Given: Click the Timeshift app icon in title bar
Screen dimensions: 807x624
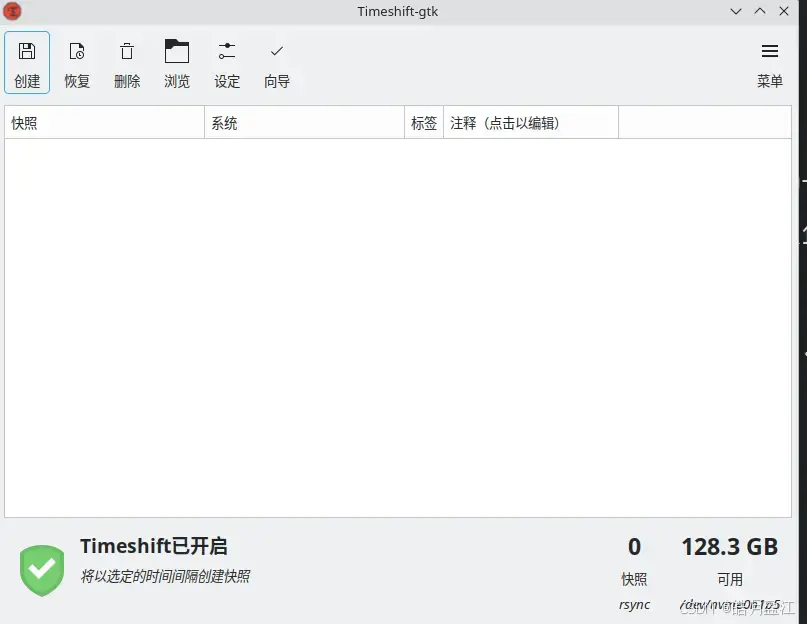Looking at the screenshot, I should (x=12, y=11).
